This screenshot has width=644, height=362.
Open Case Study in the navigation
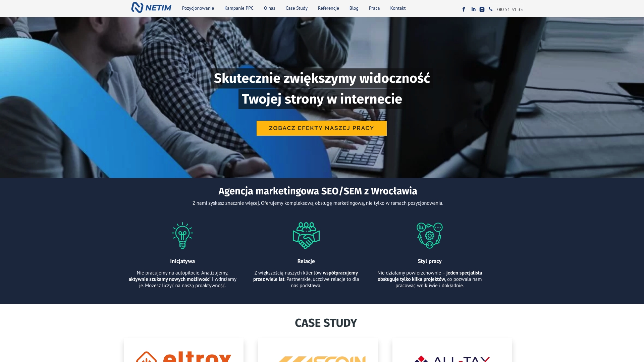click(297, 8)
